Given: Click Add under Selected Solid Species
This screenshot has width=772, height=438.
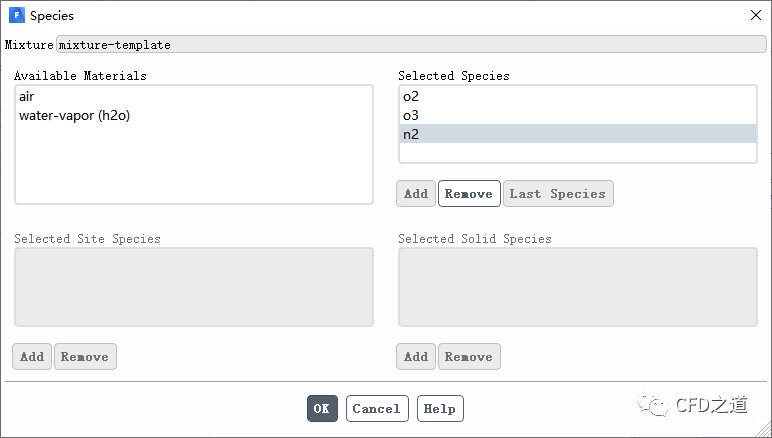Looking at the screenshot, I should [416, 357].
